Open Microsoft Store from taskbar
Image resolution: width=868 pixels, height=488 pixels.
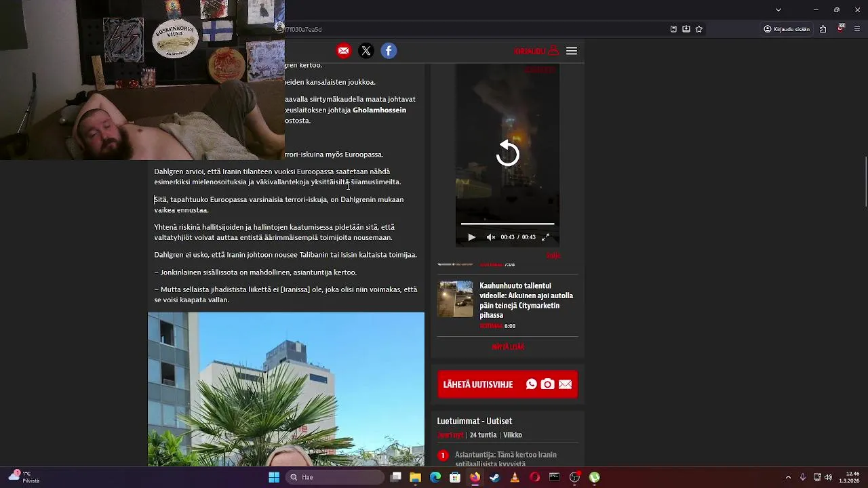(455, 477)
